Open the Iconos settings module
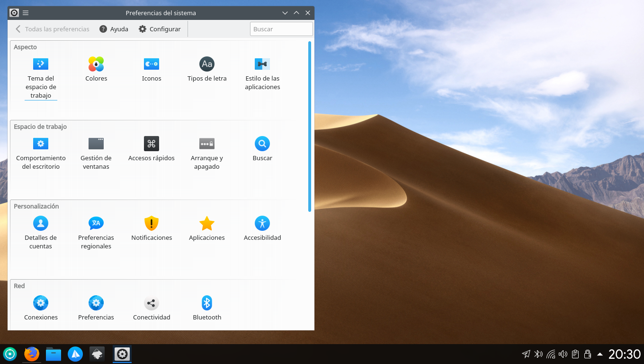This screenshot has width=644, height=364. 152,69
